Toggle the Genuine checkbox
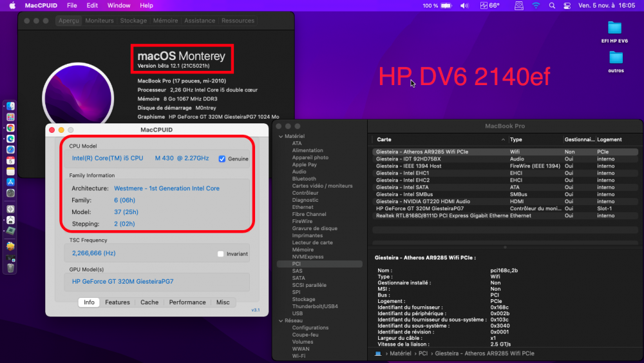644x363 pixels. click(x=222, y=159)
